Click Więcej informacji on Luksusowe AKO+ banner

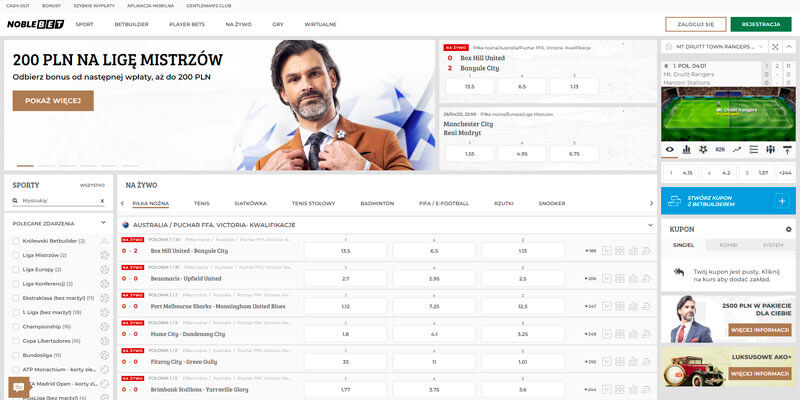[x=759, y=374]
